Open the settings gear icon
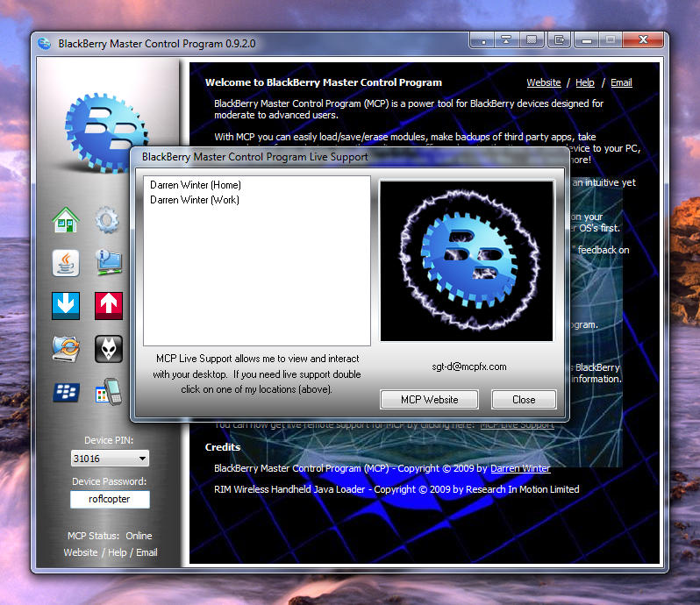The image size is (700, 605). (x=108, y=219)
